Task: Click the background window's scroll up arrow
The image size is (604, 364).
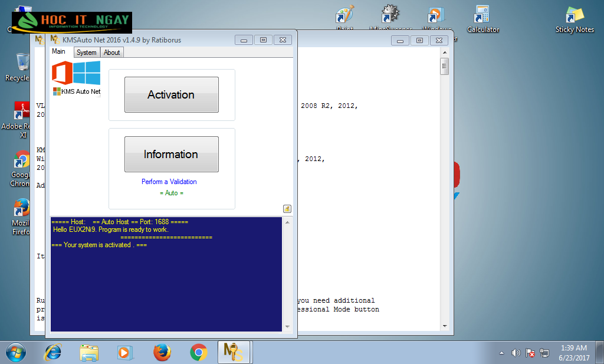Action: coord(445,53)
